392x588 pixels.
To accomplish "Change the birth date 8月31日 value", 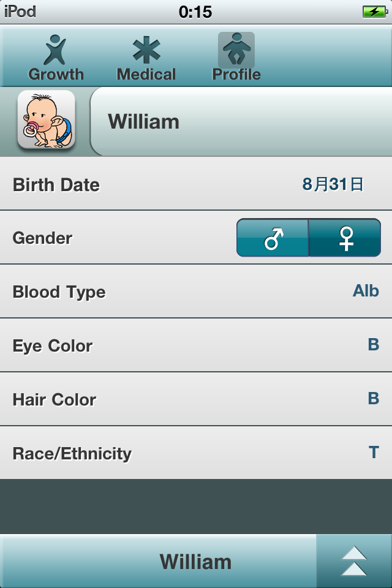I will (333, 184).
